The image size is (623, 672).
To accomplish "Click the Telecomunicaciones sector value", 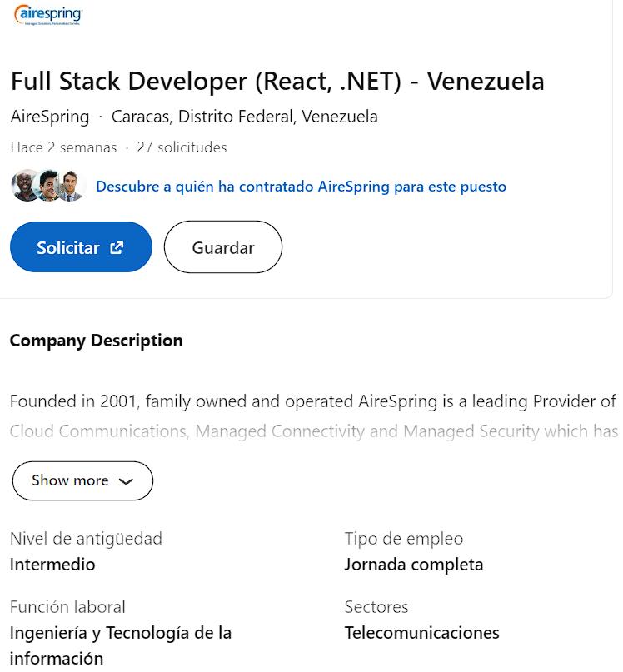I will coord(421,633).
